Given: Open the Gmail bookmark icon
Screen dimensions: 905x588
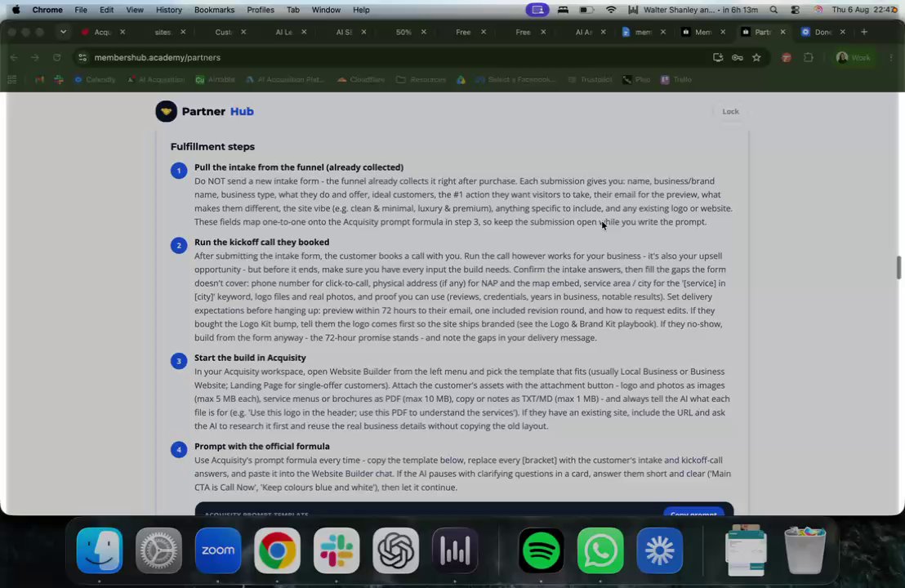Looking at the screenshot, I should coord(39,80).
